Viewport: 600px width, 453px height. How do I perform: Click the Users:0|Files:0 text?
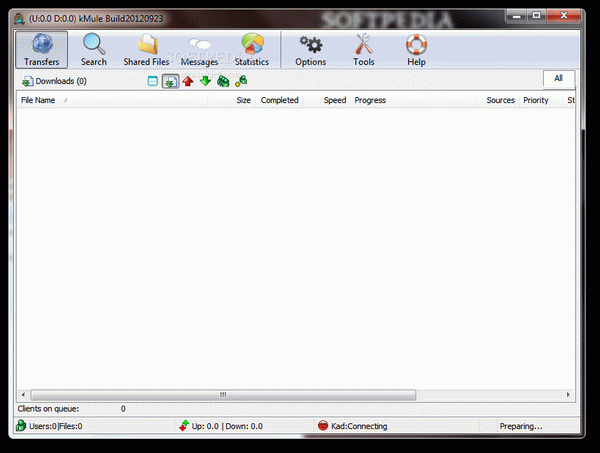(x=56, y=426)
